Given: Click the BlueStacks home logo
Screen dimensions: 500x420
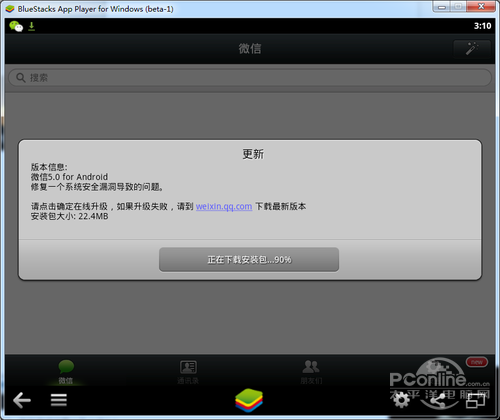Looking at the screenshot, I should [249, 400].
